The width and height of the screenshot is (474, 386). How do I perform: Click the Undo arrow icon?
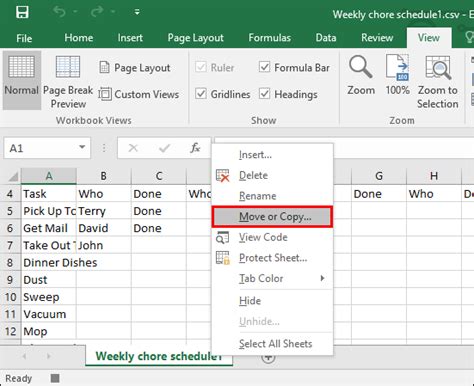click(x=60, y=12)
